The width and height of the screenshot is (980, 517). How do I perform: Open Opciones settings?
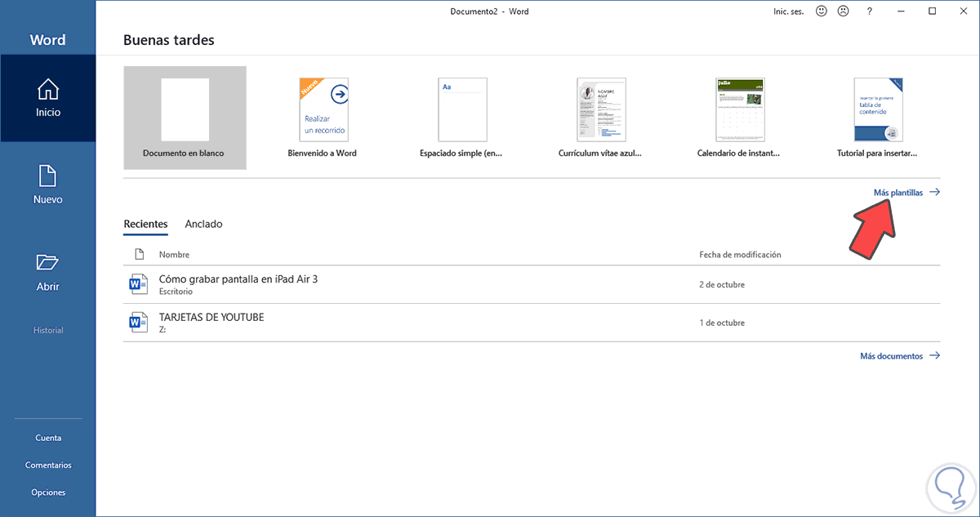point(48,492)
